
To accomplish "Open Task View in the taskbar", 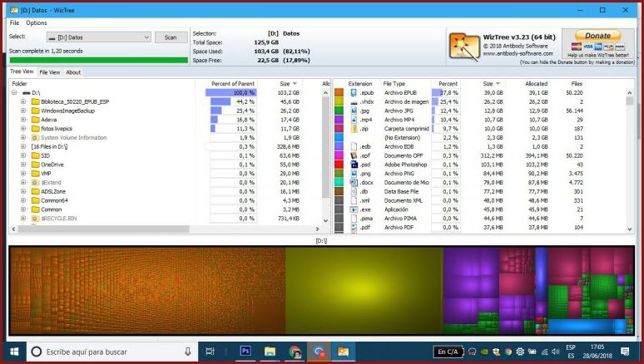I will pos(211,352).
